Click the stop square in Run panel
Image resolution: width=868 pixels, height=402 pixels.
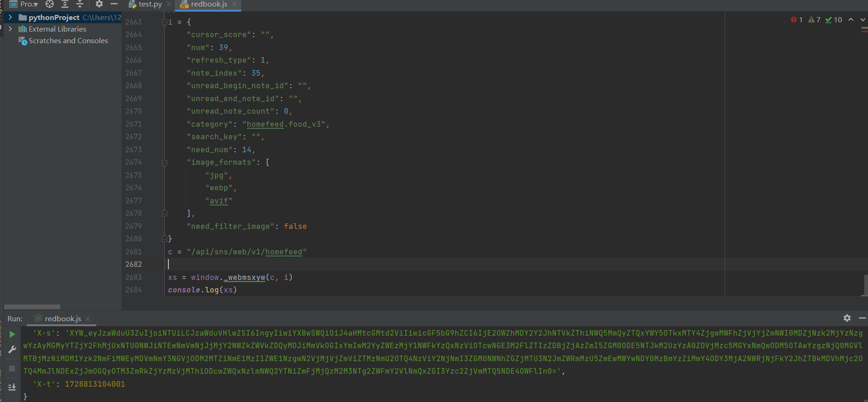click(13, 369)
